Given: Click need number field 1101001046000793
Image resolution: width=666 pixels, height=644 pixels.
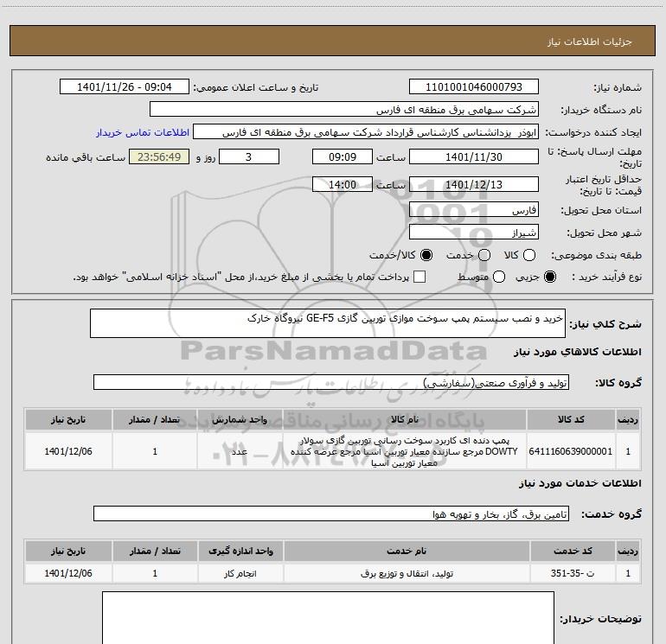Looking at the screenshot, I should coord(474,87).
